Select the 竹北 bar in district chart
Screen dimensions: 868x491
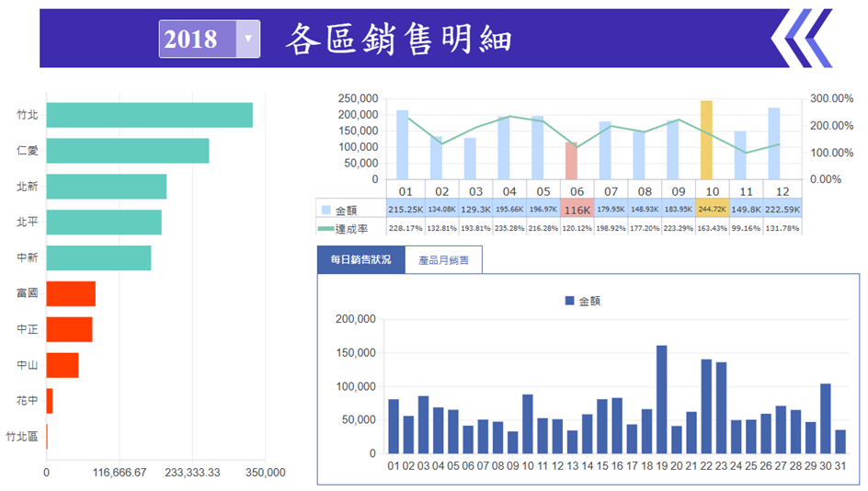point(149,115)
